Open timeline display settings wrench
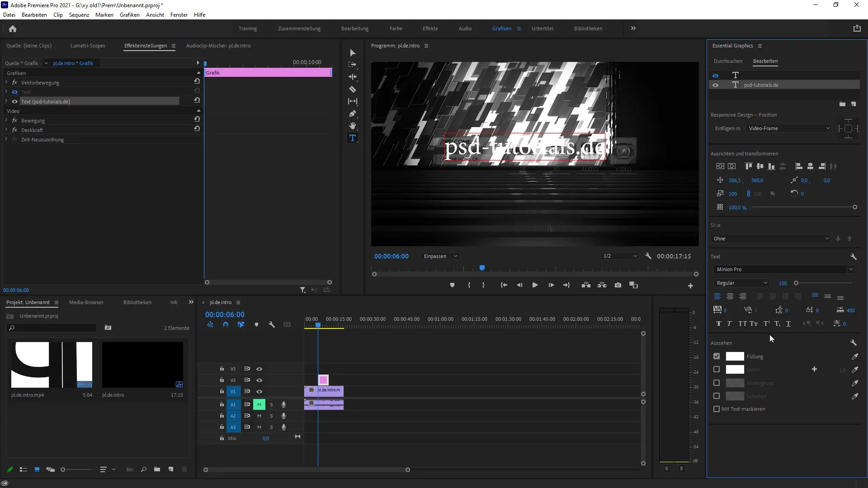The image size is (868, 488). pyautogui.click(x=272, y=324)
